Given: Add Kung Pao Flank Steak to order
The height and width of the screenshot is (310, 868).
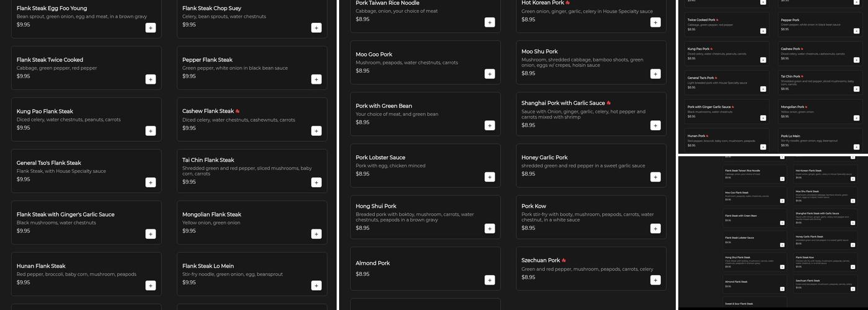Looking at the screenshot, I should pyautogui.click(x=151, y=130).
